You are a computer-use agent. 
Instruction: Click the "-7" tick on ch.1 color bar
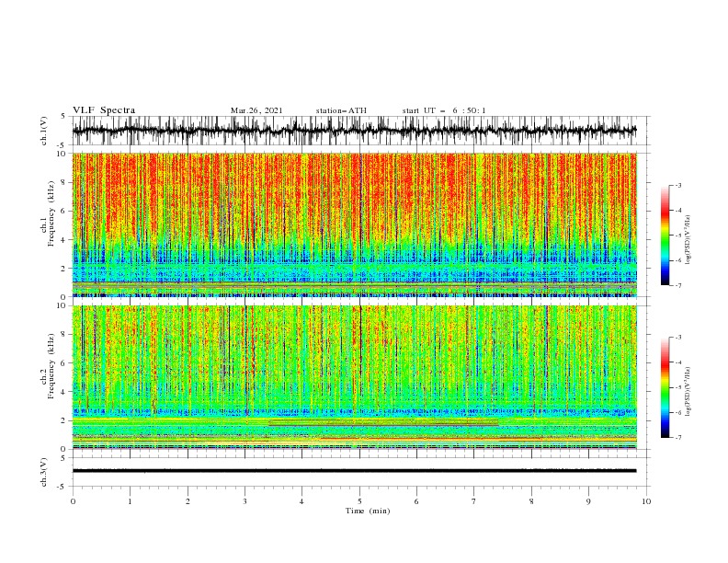[x=678, y=285]
